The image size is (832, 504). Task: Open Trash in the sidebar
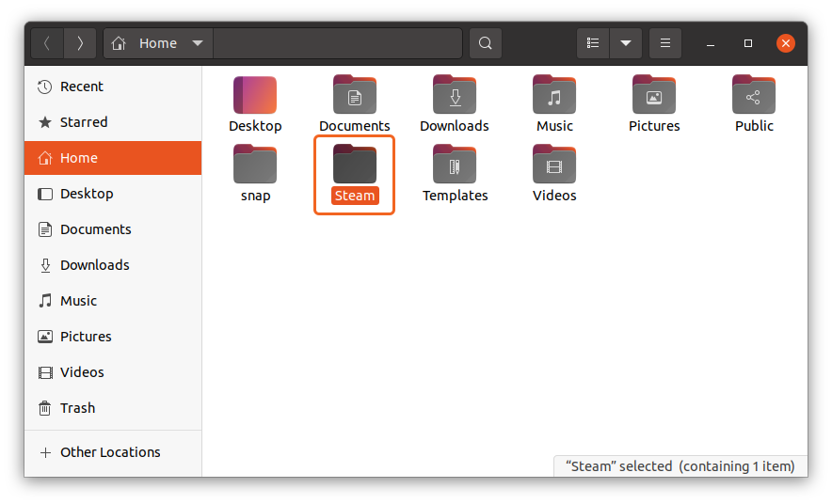point(113,408)
